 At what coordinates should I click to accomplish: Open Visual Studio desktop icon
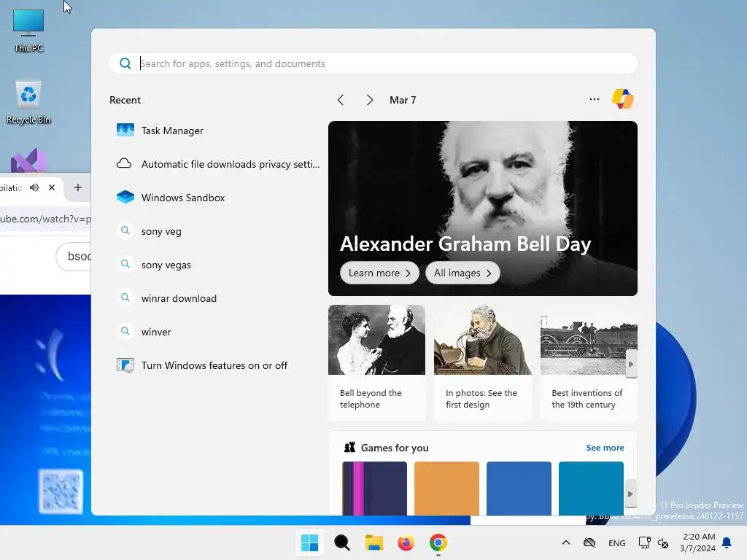28,161
